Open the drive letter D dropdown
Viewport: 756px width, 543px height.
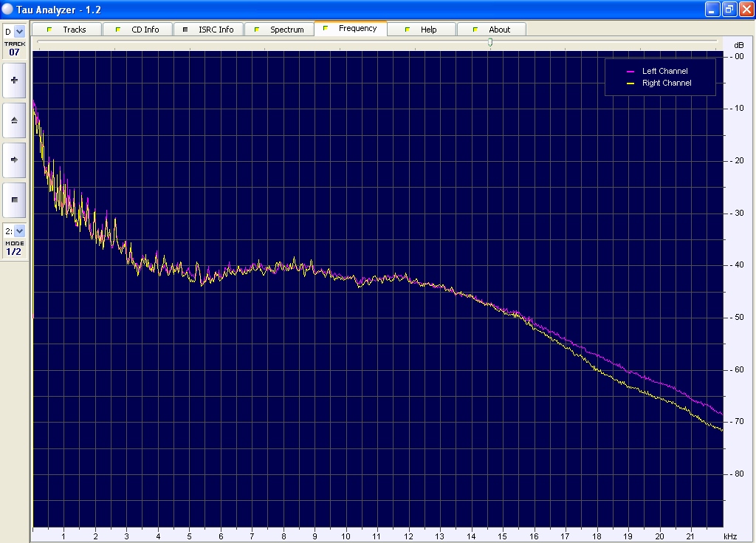pos(19,32)
